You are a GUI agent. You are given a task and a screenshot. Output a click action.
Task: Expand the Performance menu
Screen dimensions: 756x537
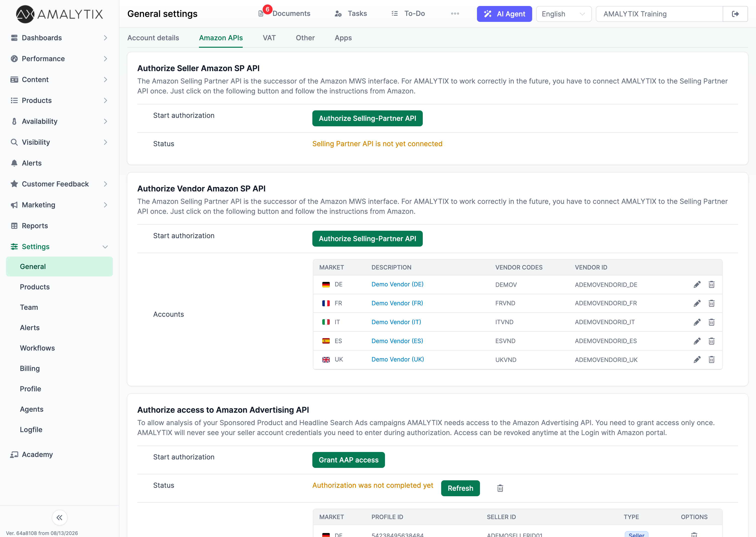[x=59, y=58]
